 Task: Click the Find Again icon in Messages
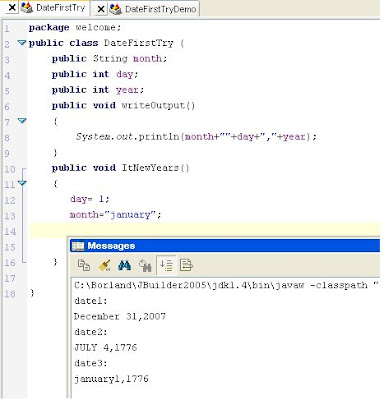click(x=145, y=266)
